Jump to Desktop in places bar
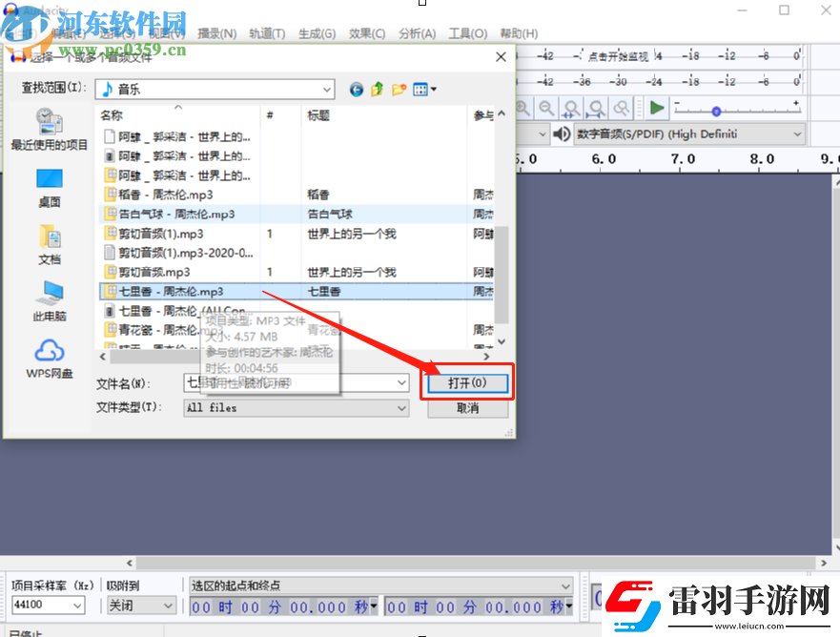Image resolution: width=840 pixels, height=637 pixels. coord(50,189)
